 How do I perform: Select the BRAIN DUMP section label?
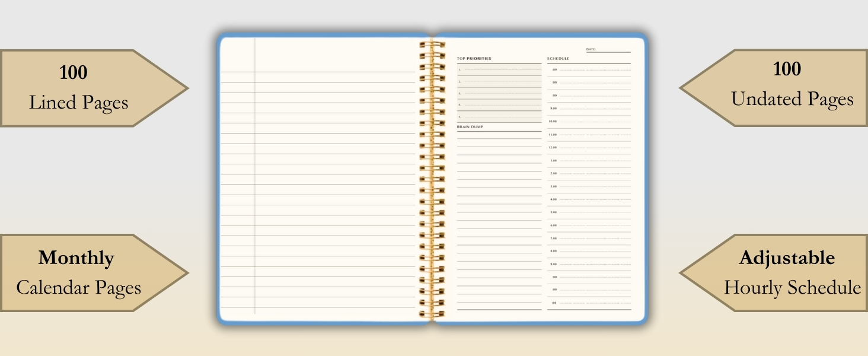point(470,126)
